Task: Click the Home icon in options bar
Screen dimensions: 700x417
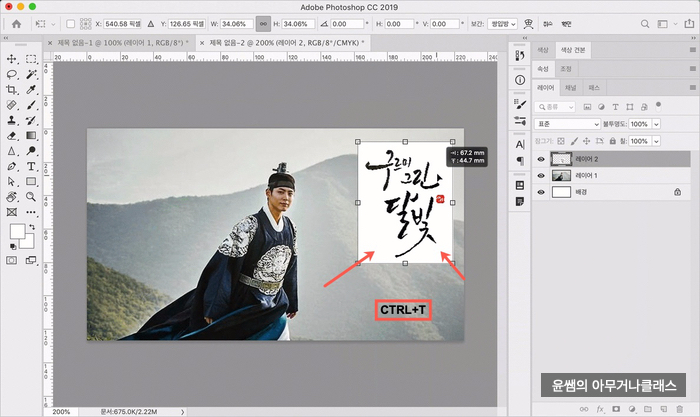Action: pyautogui.click(x=17, y=24)
